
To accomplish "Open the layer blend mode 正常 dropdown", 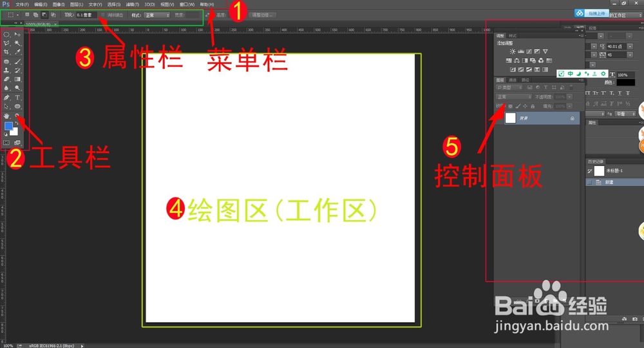I will pyautogui.click(x=513, y=97).
